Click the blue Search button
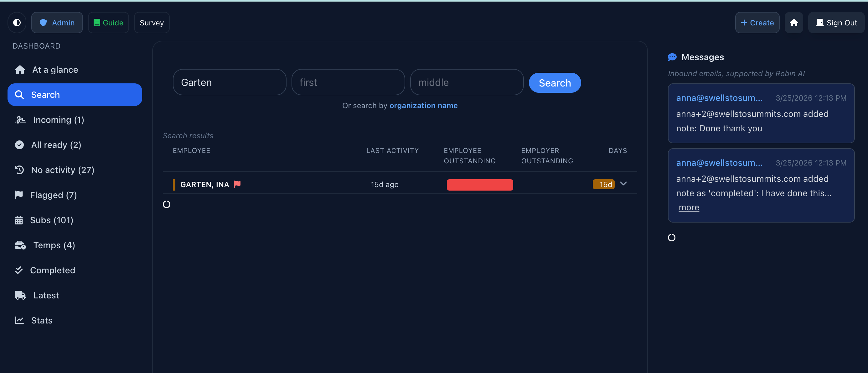868x373 pixels. coord(554,83)
